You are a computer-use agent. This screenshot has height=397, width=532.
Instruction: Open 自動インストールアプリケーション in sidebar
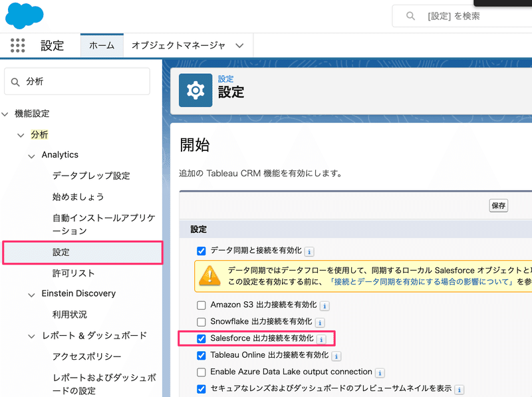pyautogui.click(x=104, y=224)
